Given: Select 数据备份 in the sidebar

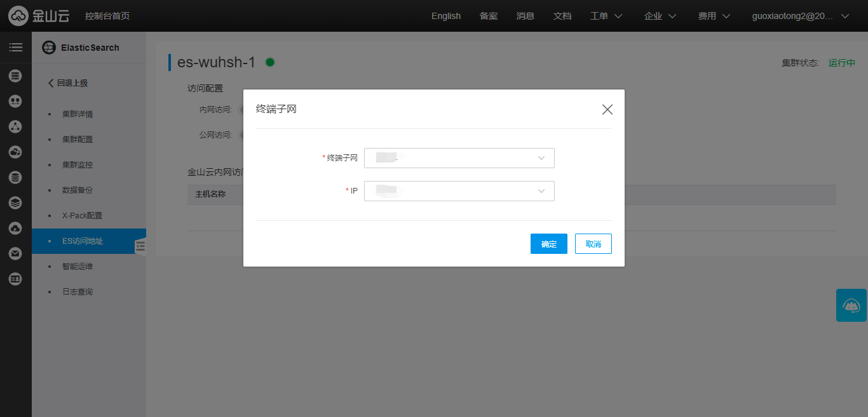Looking at the screenshot, I should (78, 190).
